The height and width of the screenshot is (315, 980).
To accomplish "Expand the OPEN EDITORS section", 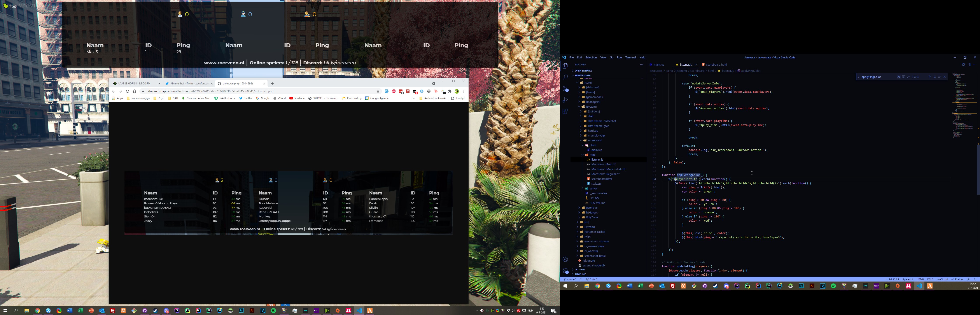I will (x=583, y=71).
